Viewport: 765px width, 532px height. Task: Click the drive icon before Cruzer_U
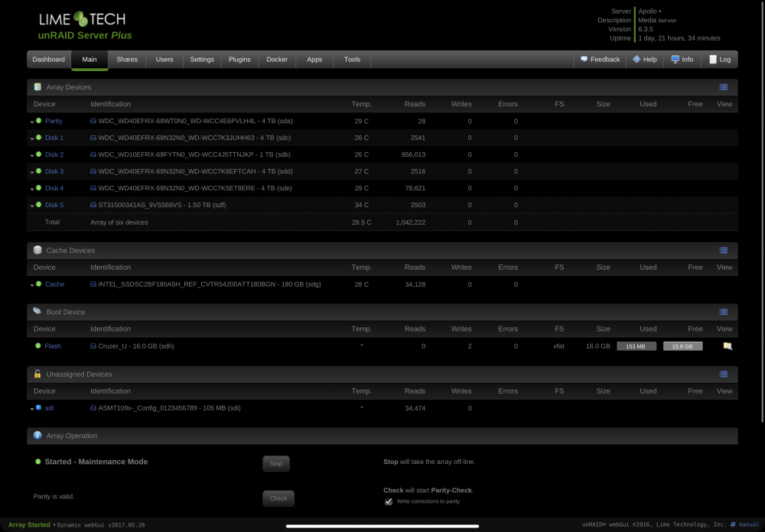[x=93, y=346]
